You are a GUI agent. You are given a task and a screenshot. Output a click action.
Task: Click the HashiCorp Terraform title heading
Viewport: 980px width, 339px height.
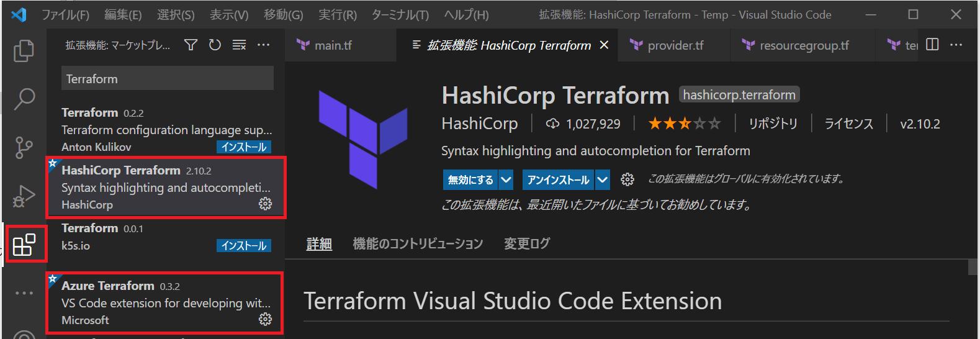tap(555, 96)
